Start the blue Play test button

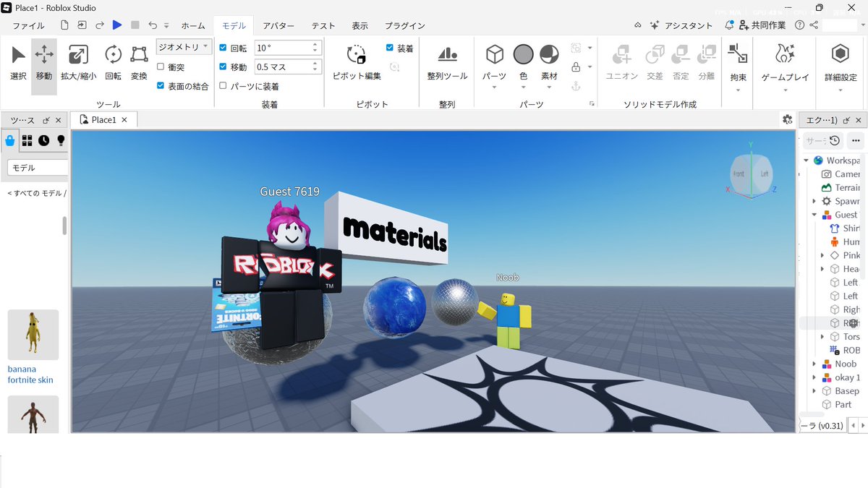click(117, 25)
